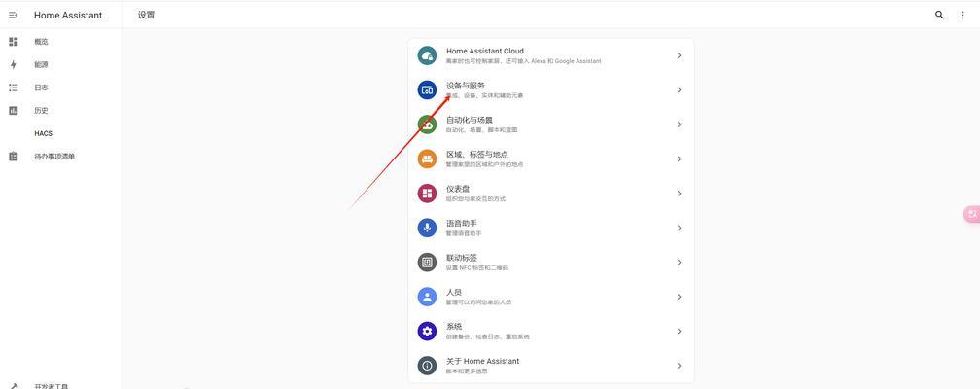Open the 区域、标签与地点 settings title
The width and height of the screenshot is (980, 389).
(x=477, y=154)
